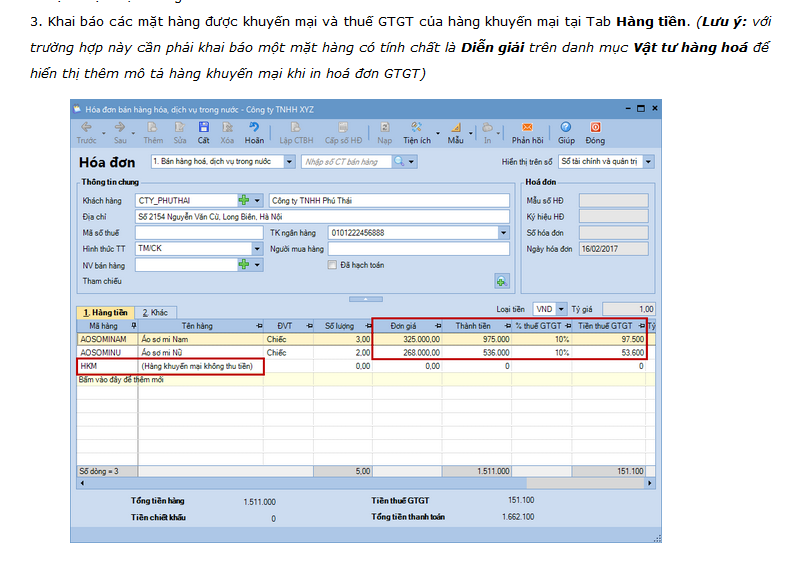Click the In print icon
Image resolution: width=789 pixels, height=561 pixels.
(x=487, y=133)
